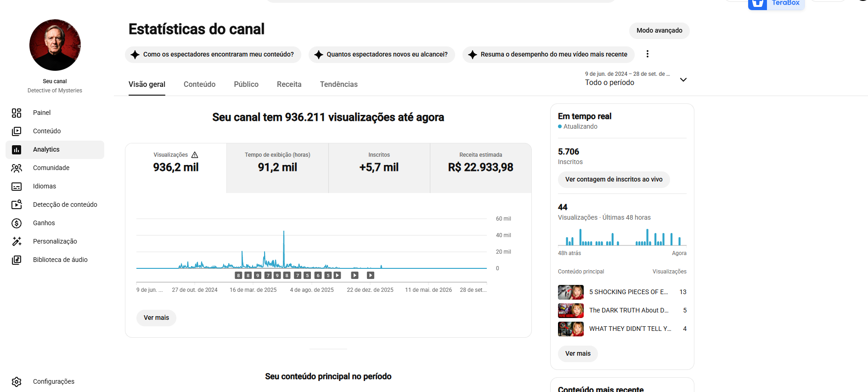Open the Comunidade sidebar icon
Screen dimensions: 868x392
(17, 168)
